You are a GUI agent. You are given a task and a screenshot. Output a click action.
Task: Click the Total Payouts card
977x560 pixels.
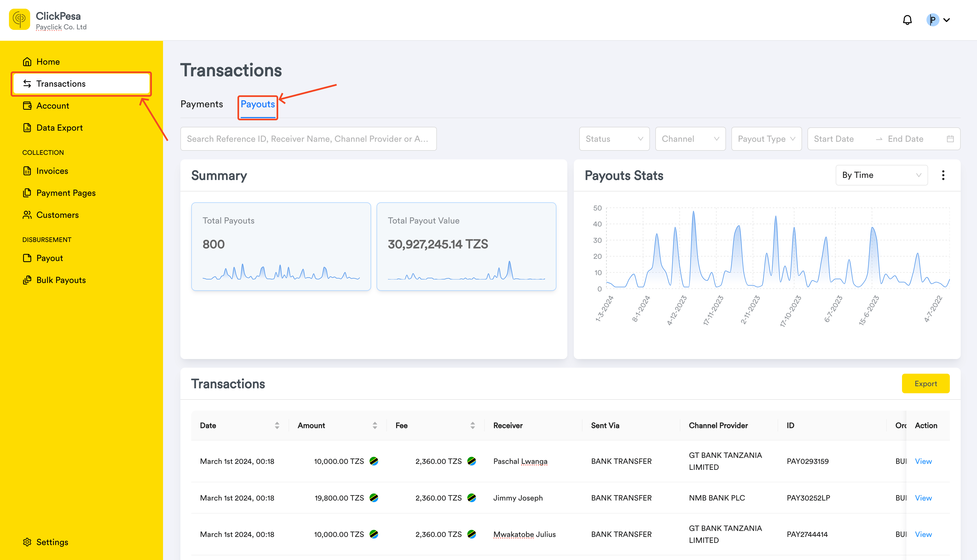[x=281, y=247]
